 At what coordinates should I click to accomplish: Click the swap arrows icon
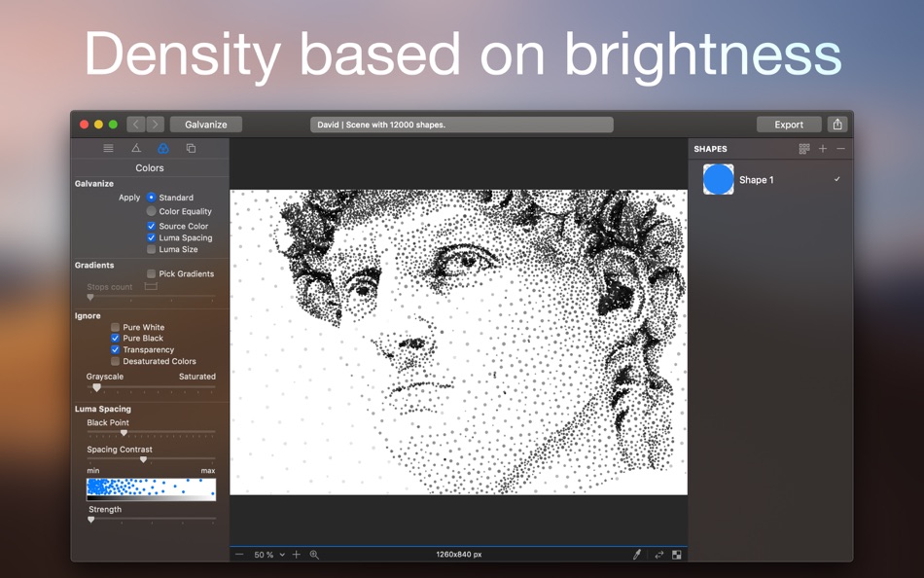click(658, 555)
